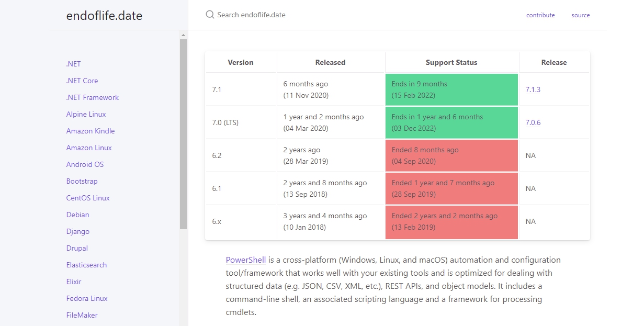Image resolution: width=644 pixels, height=326 pixels.
Task: Open Fedora Linux sidebar entry
Action: pyautogui.click(x=87, y=298)
